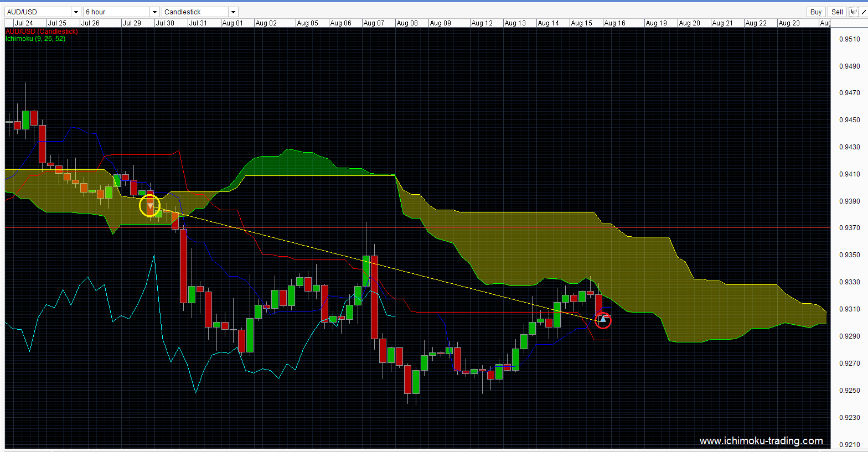The height and width of the screenshot is (452, 868).
Task: Click the 0.9510 price axis label
Action: point(850,39)
